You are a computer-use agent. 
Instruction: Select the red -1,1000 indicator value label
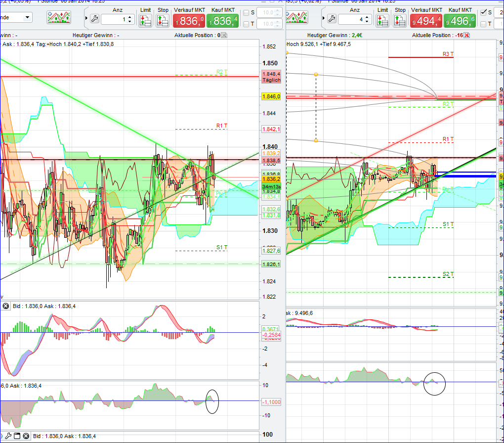271,402
